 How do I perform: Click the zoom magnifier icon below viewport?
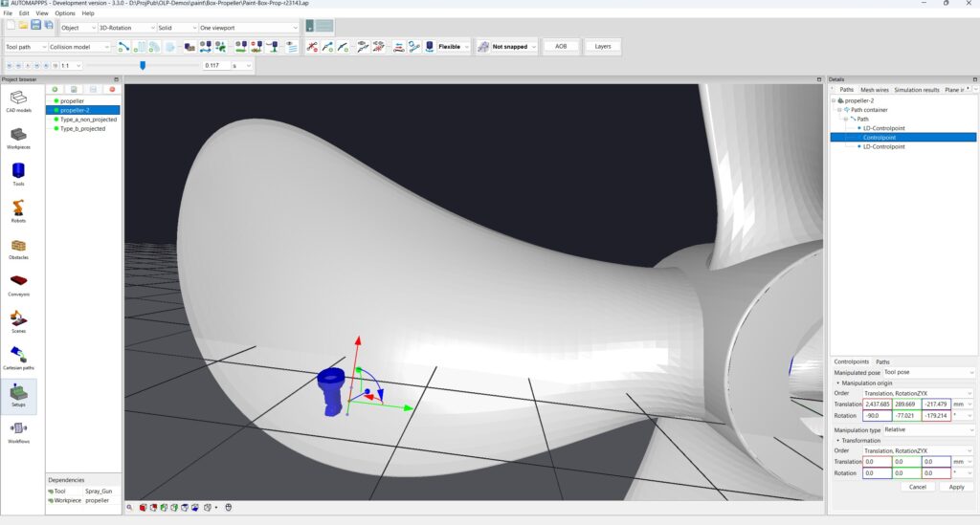coord(129,508)
